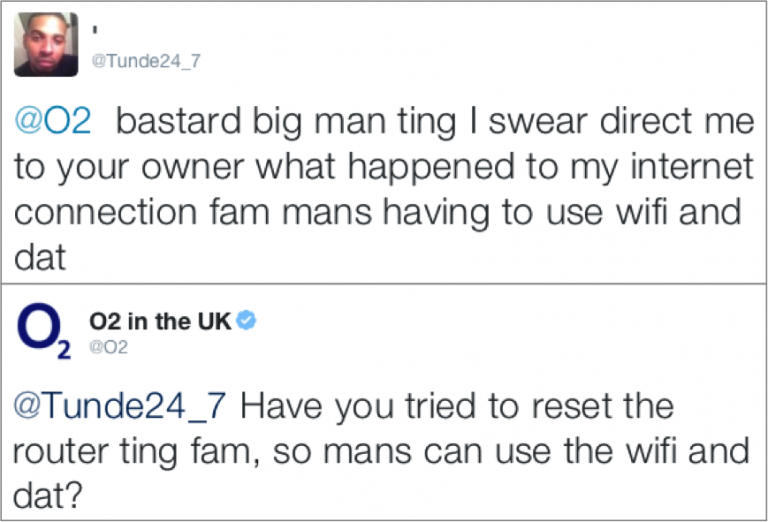768x522 pixels.
Task: Open the blue @Tunde24_7 mention in the reply
Action: click(122, 407)
